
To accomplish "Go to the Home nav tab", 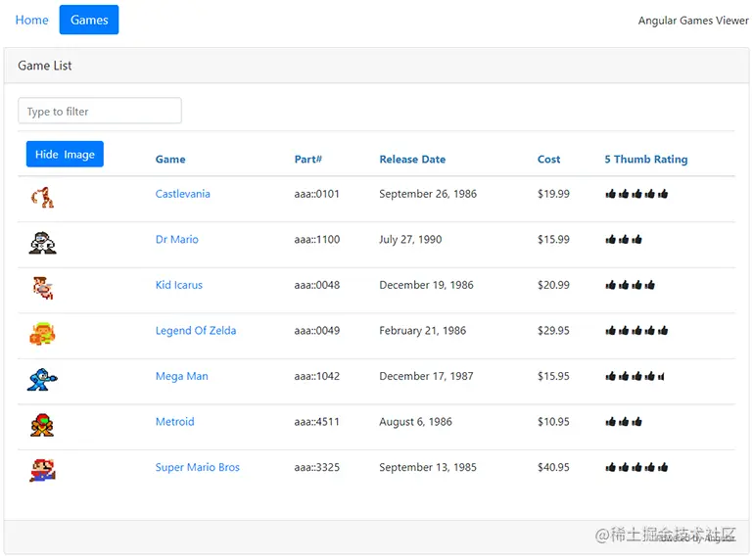I will [31, 20].
